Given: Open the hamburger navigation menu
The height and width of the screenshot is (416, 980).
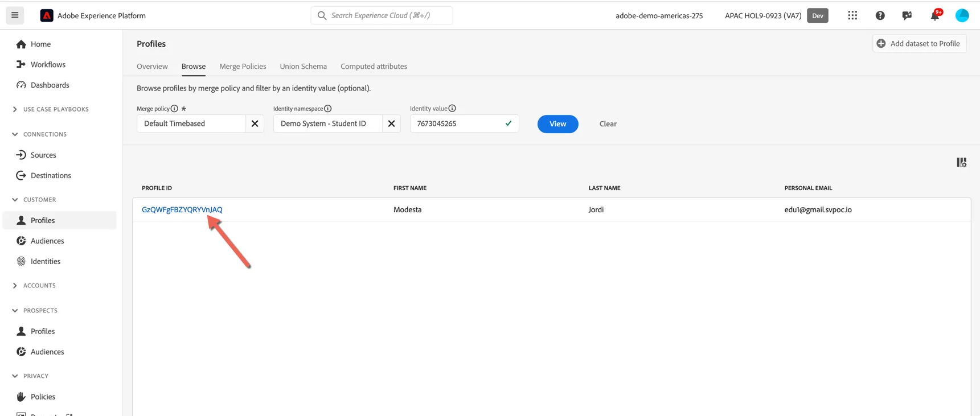Looking at the screenshot, I should [x=15, y=15].
